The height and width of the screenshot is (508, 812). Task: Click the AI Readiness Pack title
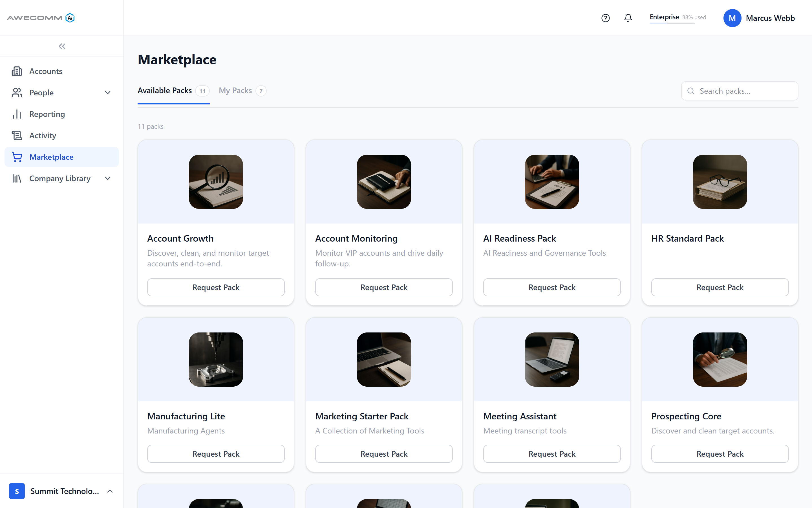(519, 238)
